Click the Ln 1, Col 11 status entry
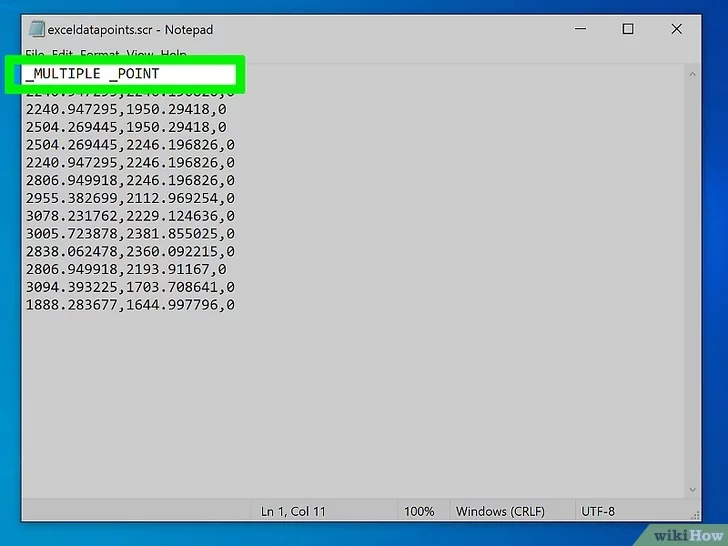The image size is (728, 546). point(293,511)
